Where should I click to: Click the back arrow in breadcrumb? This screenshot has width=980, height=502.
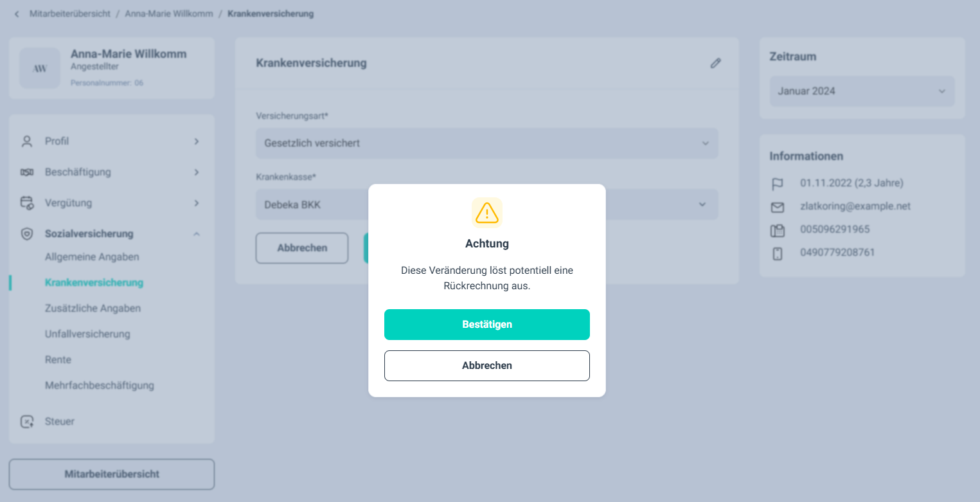17,13
